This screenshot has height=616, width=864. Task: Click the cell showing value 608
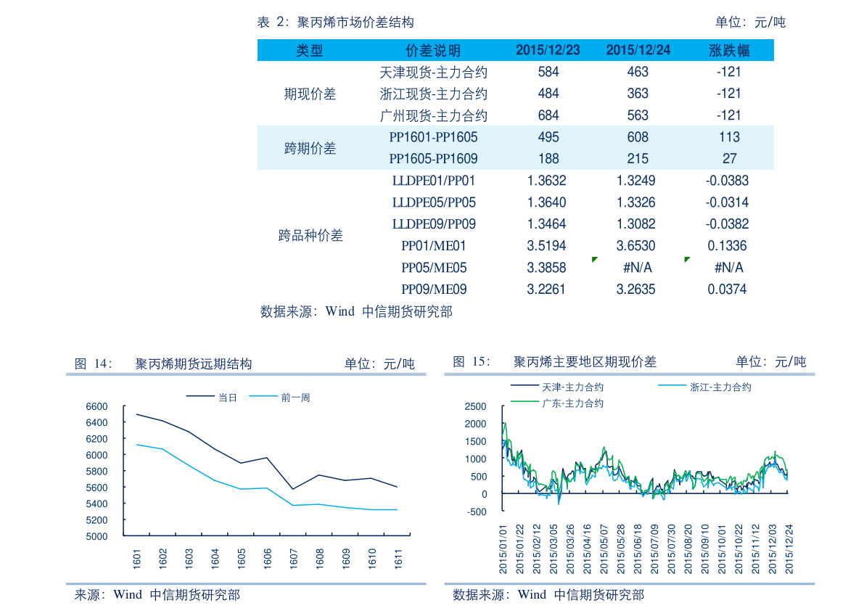pyautogui.click(x=638, y=137)
